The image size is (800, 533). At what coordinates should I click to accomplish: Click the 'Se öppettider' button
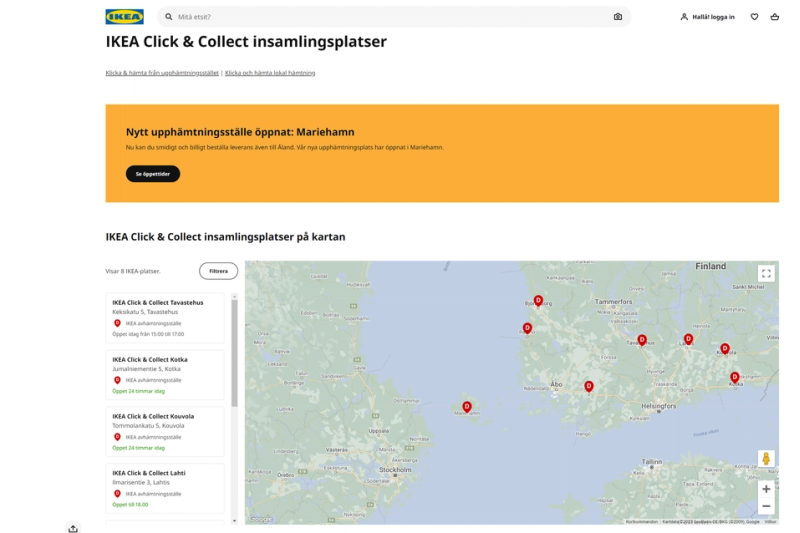coord(153,174)
